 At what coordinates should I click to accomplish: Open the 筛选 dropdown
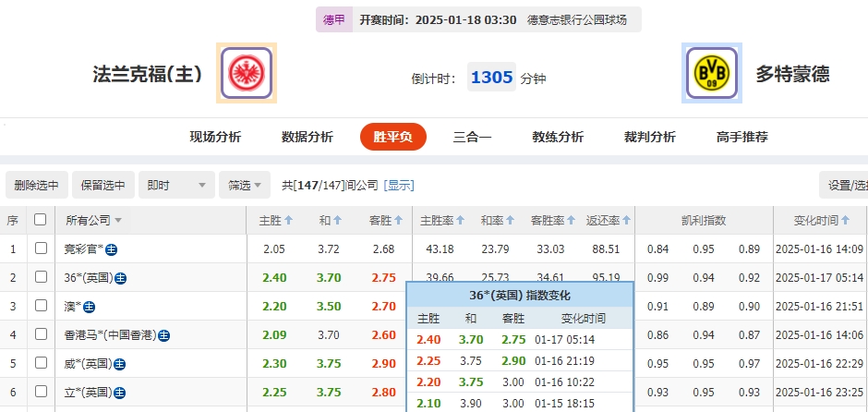click(x=245, y=185)
